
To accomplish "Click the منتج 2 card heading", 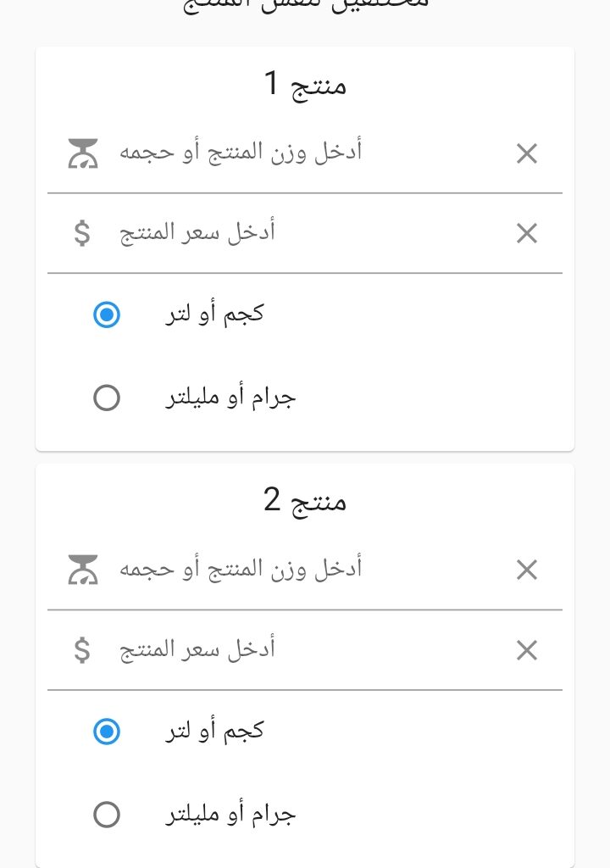I will [x=305, y=502].
